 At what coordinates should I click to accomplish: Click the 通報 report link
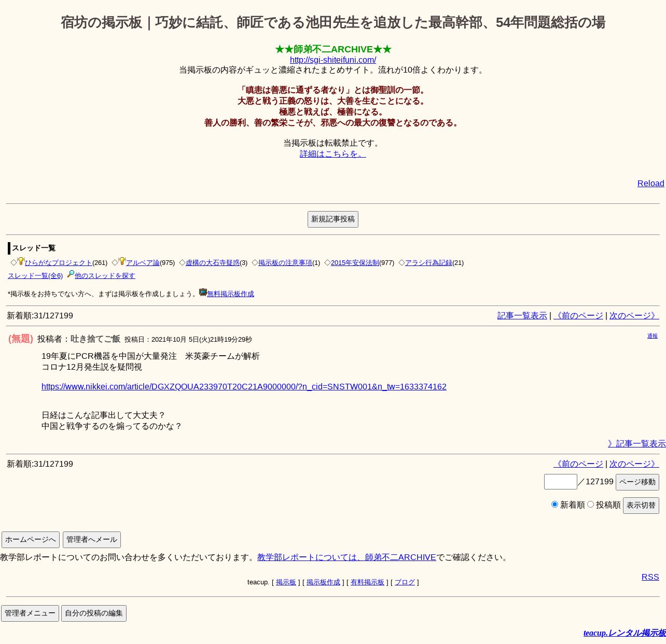coord(653,336)
